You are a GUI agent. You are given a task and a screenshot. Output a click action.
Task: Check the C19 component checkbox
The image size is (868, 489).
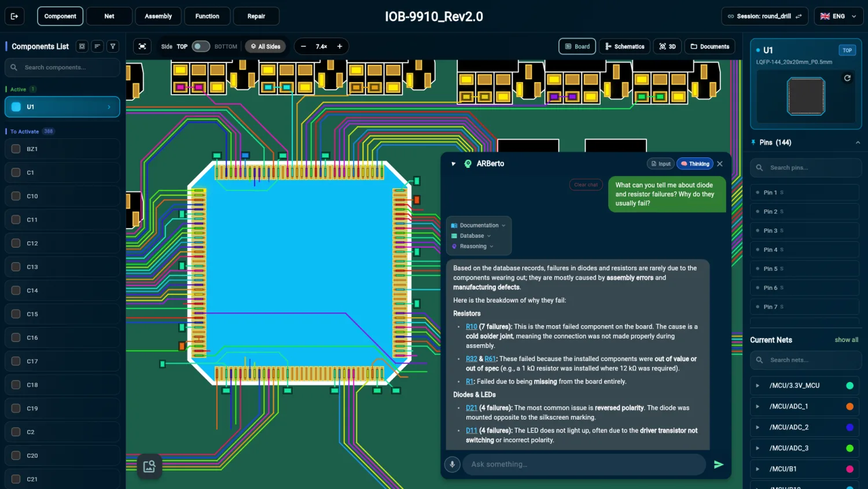click(x=16, y=408)
